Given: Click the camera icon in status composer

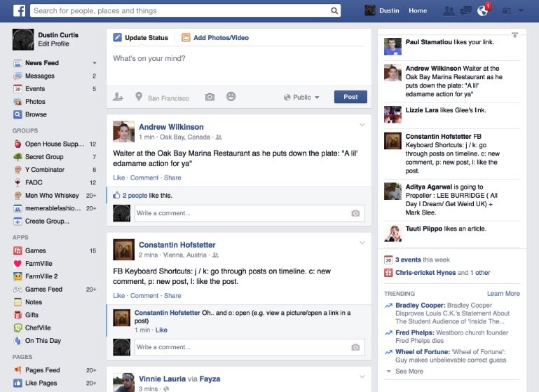Looking at the screenshot, I should point(210,97).
